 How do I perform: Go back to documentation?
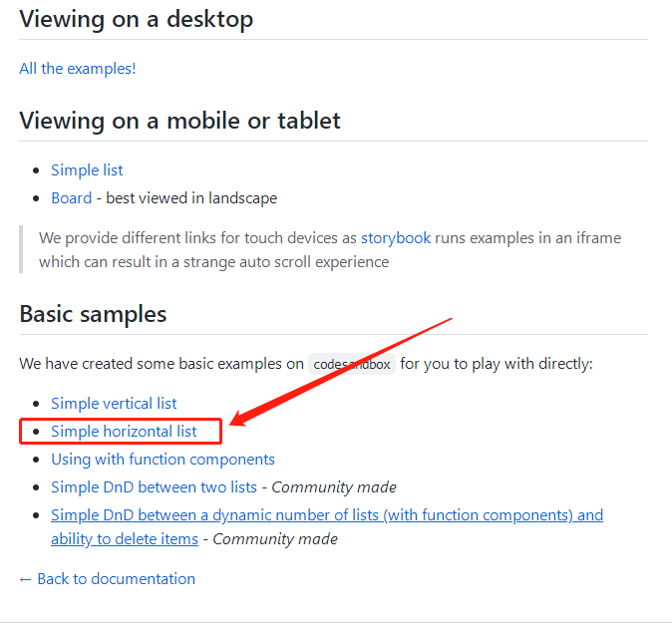click(x=107, y=579)
